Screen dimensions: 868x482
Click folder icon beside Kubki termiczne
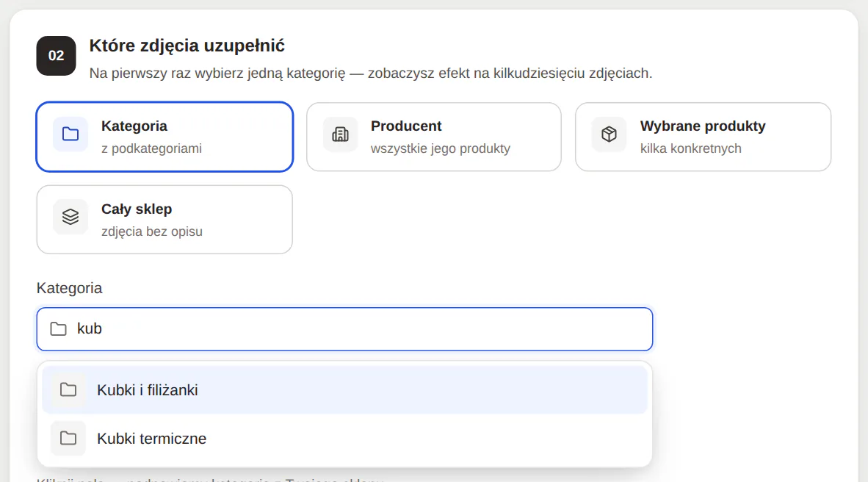pos(68,438)
